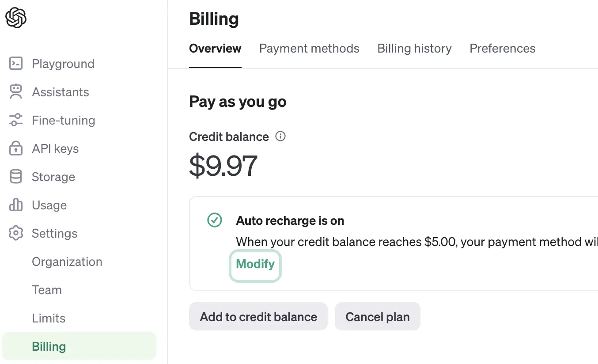Image resolution: width=598 pixels, height=364 pixels.
Task: Open the Organization settings page
Action: point(67,262)
